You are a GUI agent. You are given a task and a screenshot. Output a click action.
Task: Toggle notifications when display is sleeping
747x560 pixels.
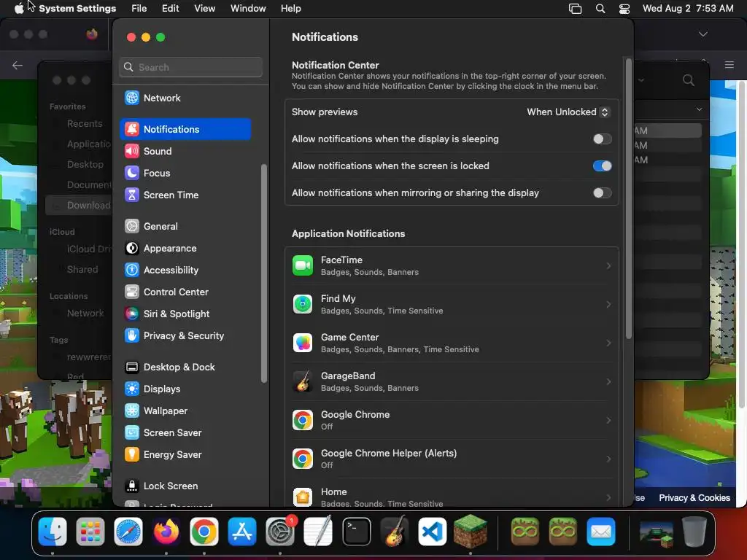(x=602, y=139)
